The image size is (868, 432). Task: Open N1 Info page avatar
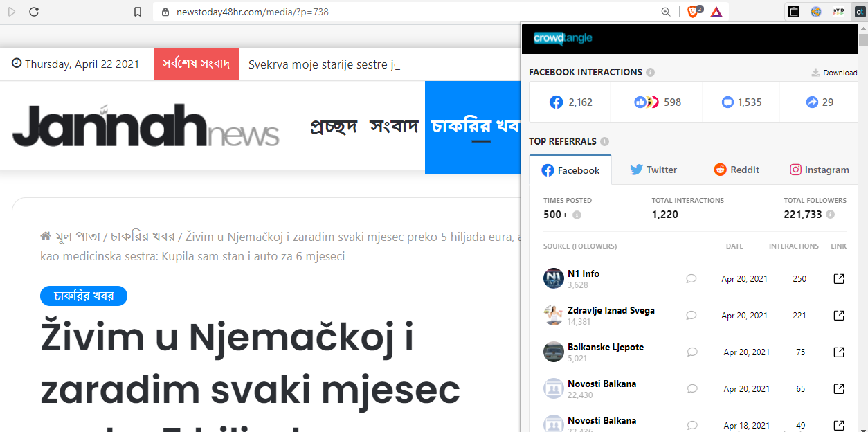tap(554, 278)
